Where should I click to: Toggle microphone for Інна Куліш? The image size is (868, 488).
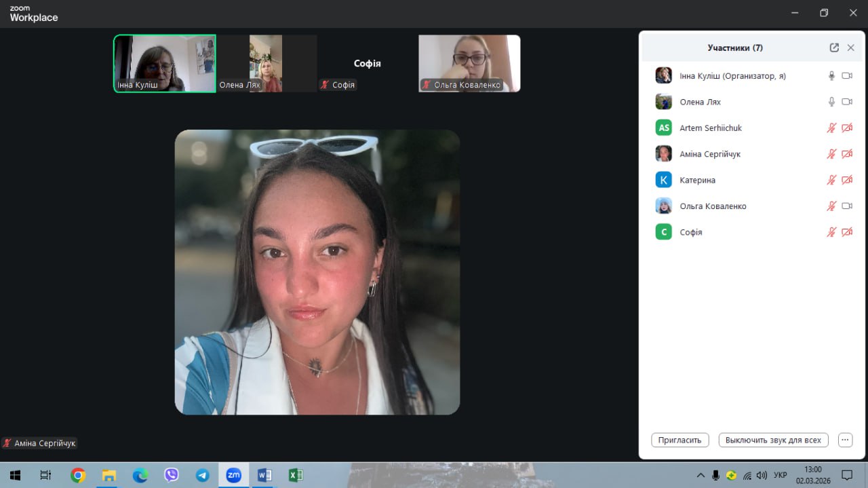point(831,76)
